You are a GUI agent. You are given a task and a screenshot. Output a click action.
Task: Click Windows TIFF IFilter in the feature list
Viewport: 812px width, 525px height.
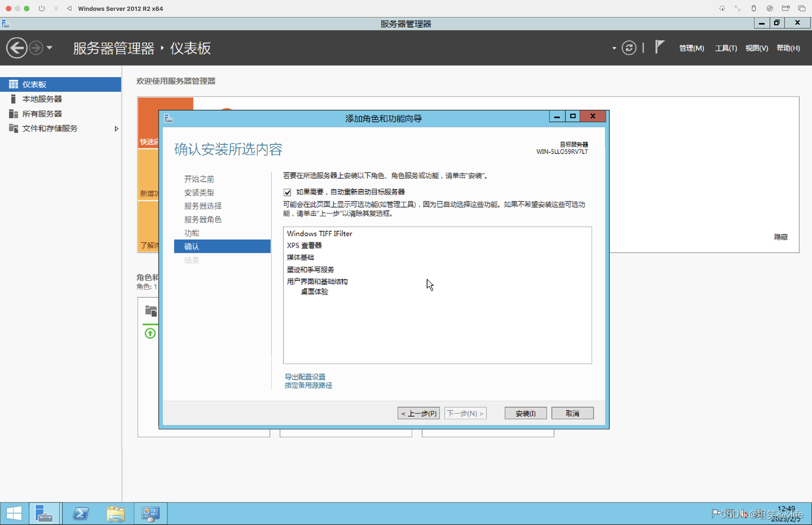pos(320,233)
